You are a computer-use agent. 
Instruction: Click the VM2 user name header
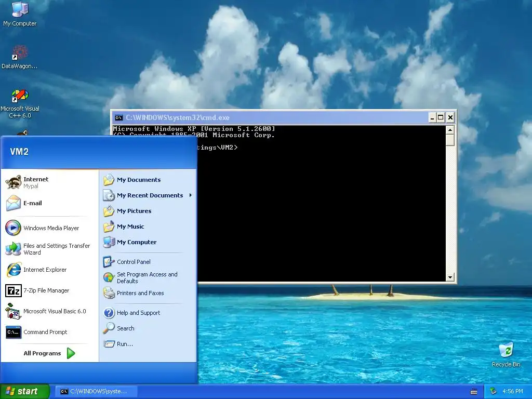(19, 152)
